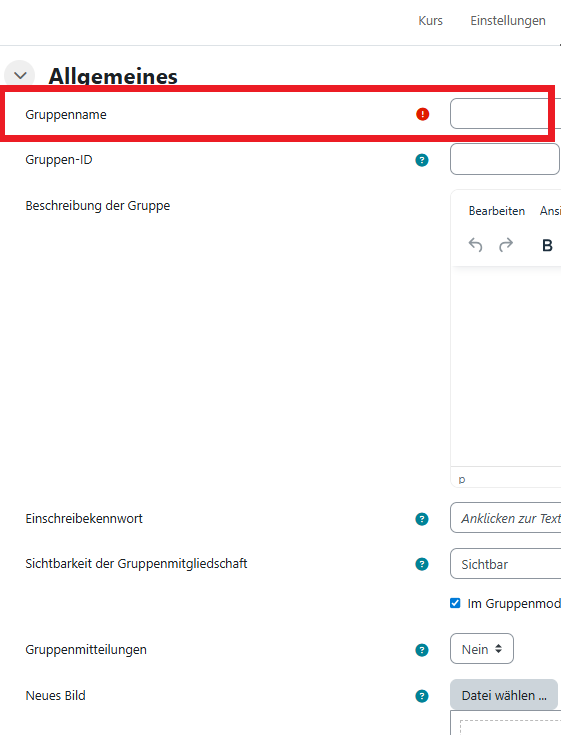The width and height of the screenshot is (561, 735).
Task: Open the Sichtbar visibility dropdown
Action: pos(506,564)
